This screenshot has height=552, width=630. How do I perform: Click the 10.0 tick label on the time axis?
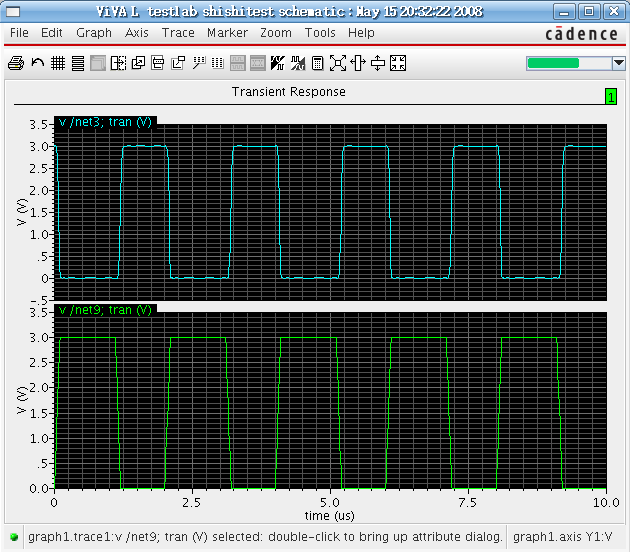click(606, 502)
